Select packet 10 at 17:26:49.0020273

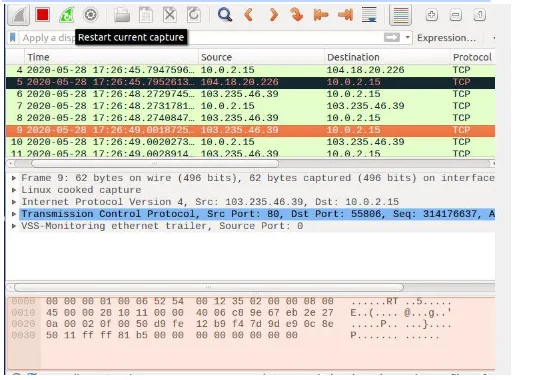[250, 142]
